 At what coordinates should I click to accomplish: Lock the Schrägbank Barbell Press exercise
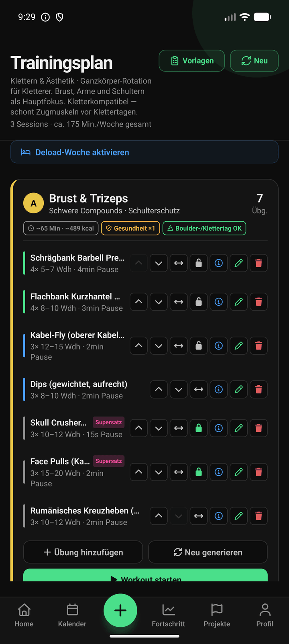coord(199,263)
